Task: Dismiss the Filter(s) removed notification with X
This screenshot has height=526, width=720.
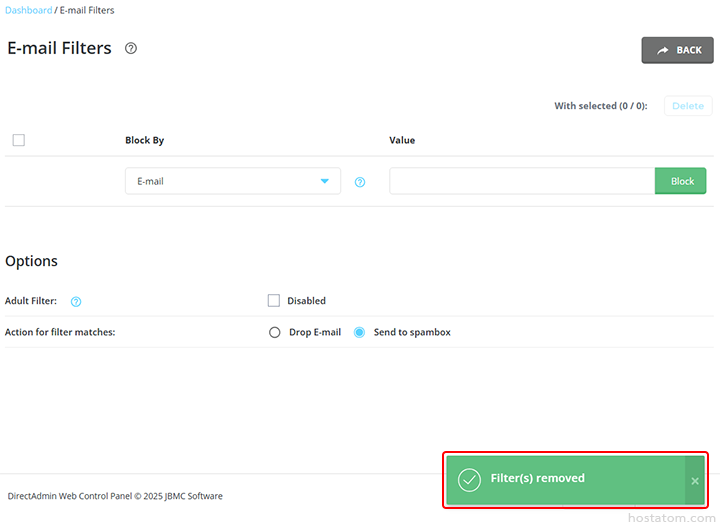Action: [695, 481]
